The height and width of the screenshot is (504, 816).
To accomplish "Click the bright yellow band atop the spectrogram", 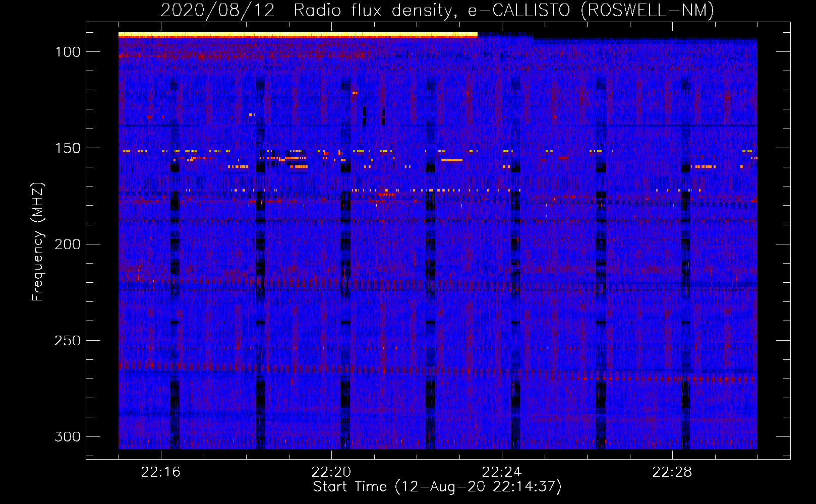I will [298, 35].
